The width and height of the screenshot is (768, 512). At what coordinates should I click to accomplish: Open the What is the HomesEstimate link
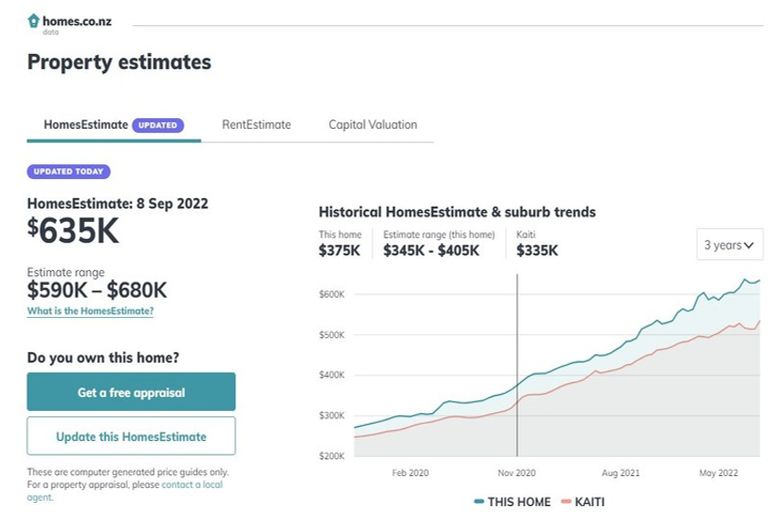[x=90, y=311]
